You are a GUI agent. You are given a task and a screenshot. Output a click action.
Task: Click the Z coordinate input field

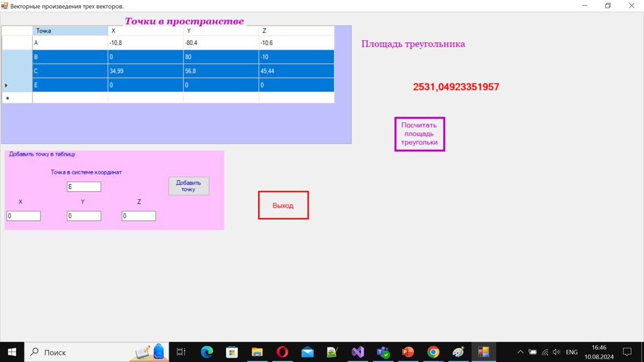[138, 216]
